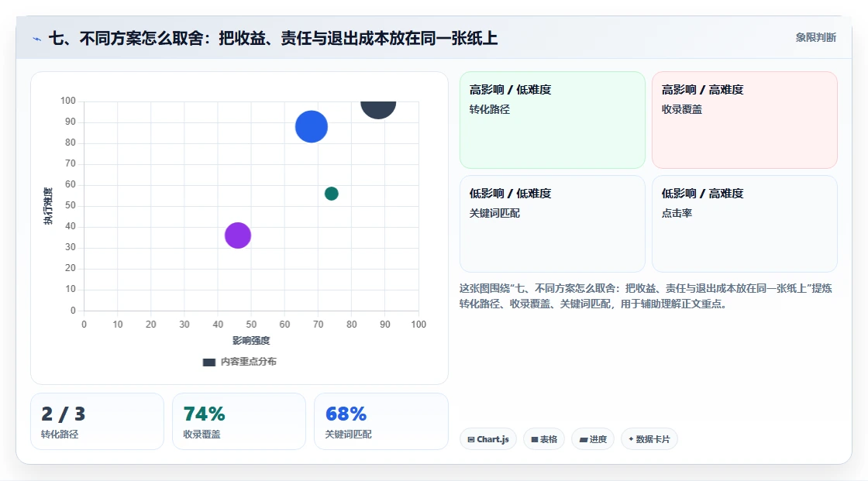The height and width of the screenshot is (481, 868).
Task: Click the icon inside the Chart.js chip
Action: [x=471, y=439]
